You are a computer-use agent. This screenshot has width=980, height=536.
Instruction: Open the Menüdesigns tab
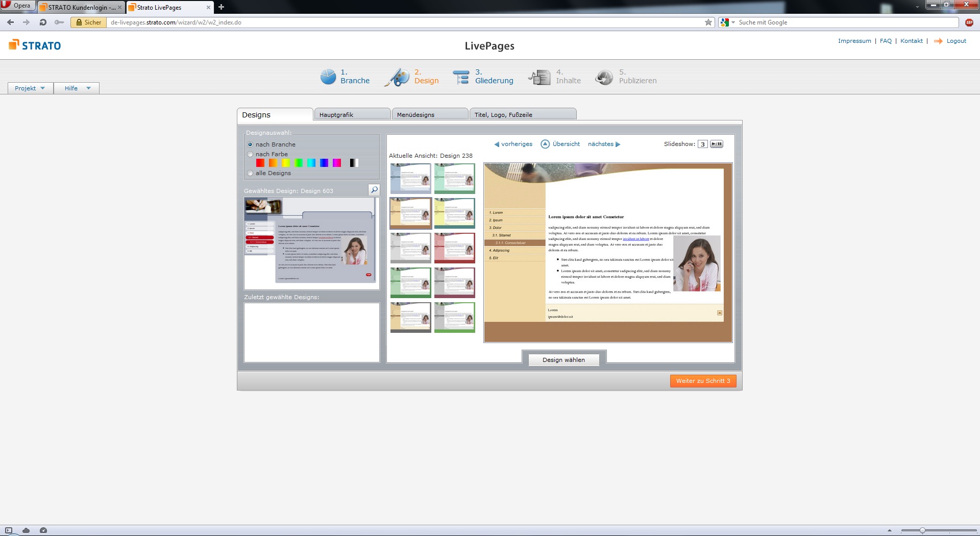[430, 115]
